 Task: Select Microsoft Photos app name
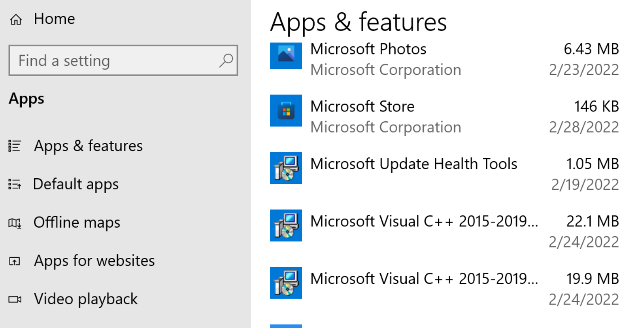368,49
